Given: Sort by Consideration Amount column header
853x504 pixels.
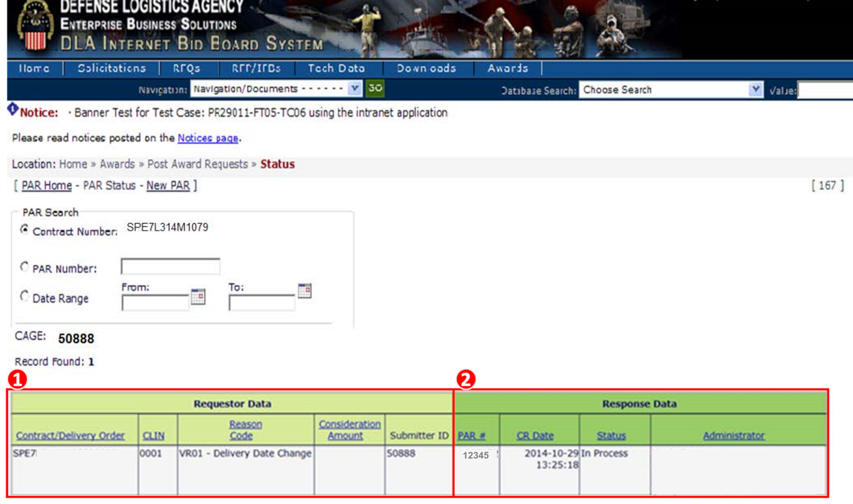Looking at the screenshot, I should 350,430.
